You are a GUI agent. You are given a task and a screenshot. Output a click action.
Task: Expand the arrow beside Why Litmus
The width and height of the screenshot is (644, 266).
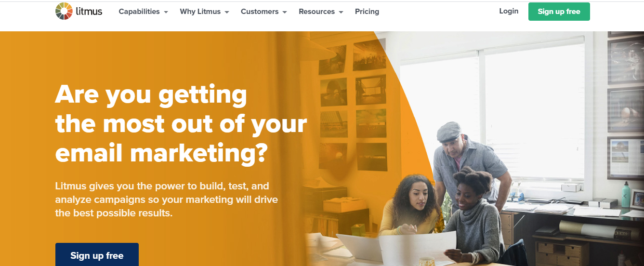(227, 12)
